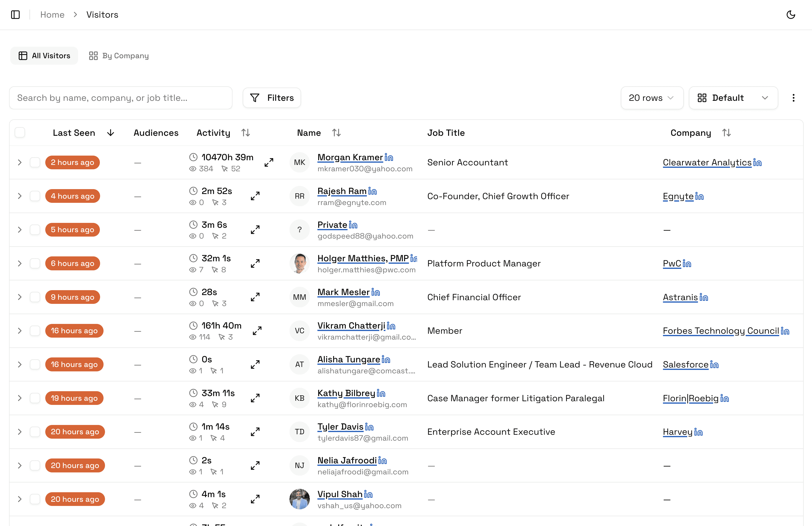The image size is (812, 526).
Task: Switch to By Company tab
Action: (x=119, y=56)
